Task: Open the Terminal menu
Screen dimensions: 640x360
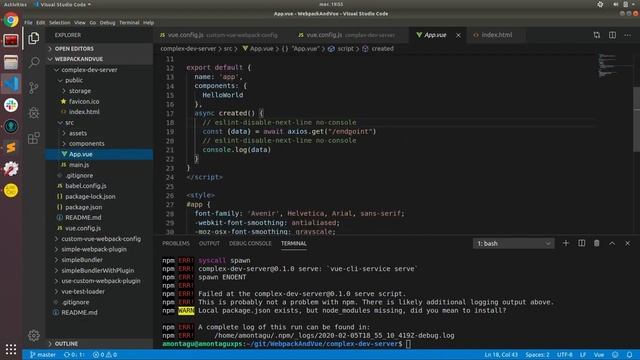Action: [x=129, y=23]
